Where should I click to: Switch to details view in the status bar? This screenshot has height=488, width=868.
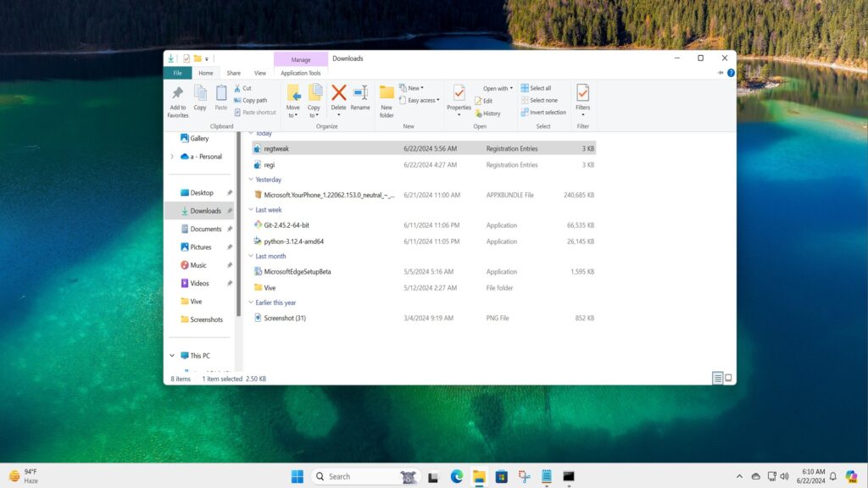(x=716, y=378)
